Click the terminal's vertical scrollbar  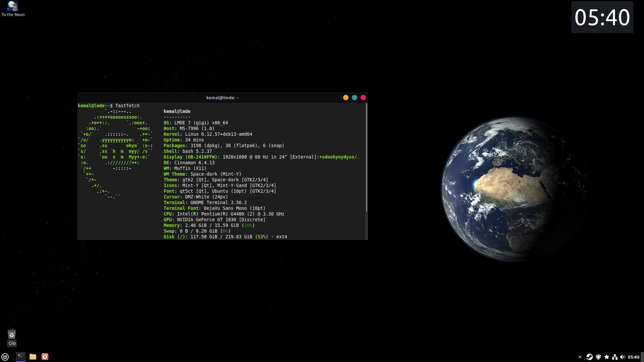(367, 158)
